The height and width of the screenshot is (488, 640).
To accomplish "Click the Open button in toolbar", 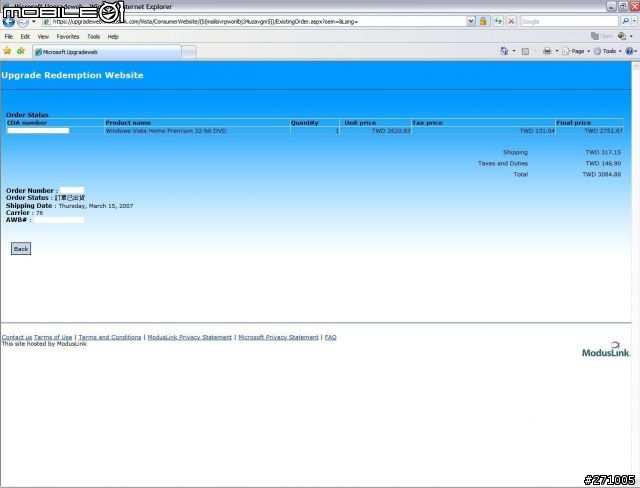I will tap(602, 36).
